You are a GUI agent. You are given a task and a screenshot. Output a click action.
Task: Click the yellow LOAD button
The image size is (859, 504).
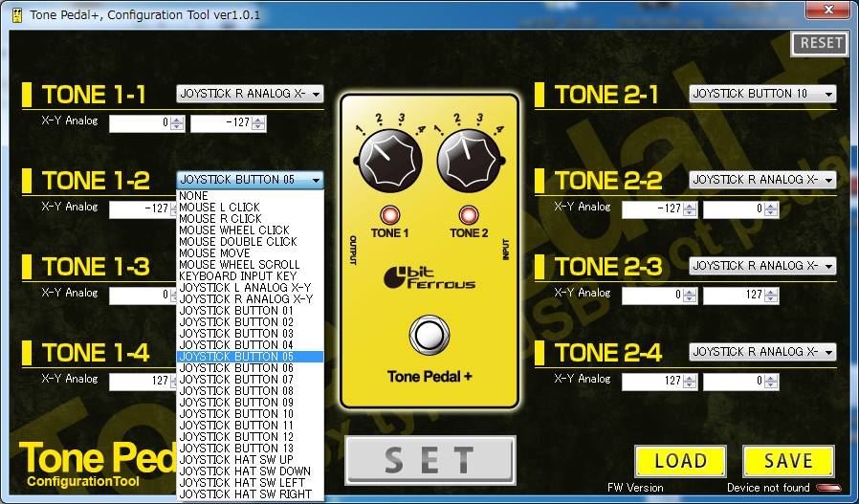tap(680, 461)
